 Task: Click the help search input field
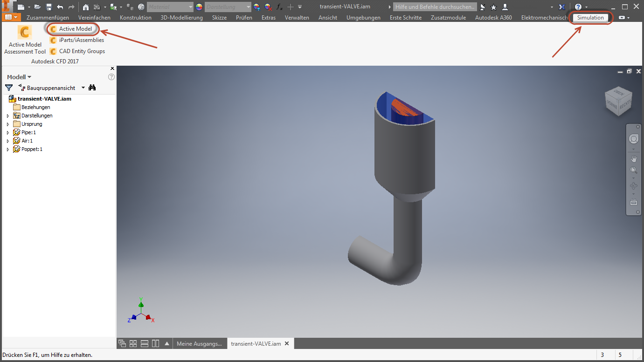[x=435, y=7]
